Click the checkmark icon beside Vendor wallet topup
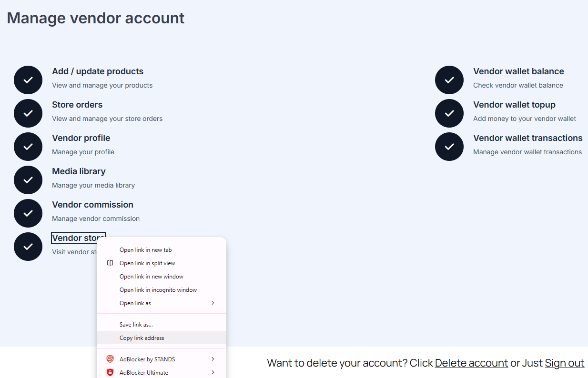The image size is (588, 378). click(x=449, y=113)
